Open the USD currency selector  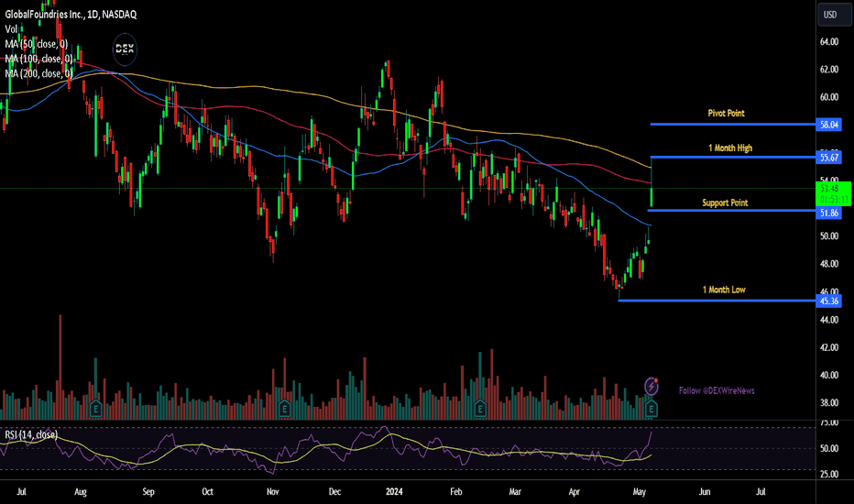[x=835, y=15]
